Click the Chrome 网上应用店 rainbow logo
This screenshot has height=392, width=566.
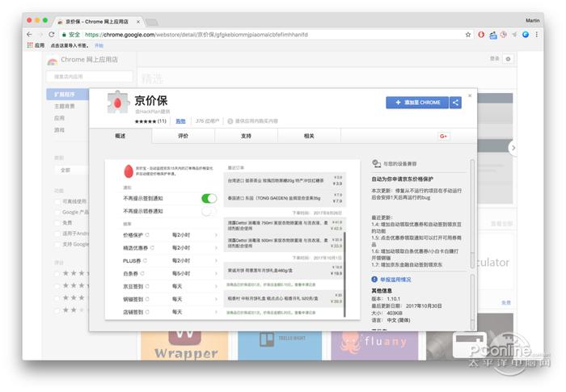53,61
